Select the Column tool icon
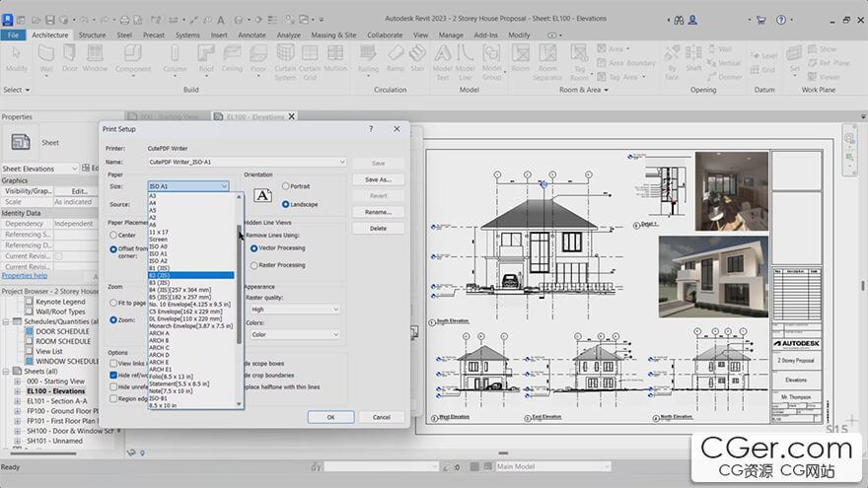868x488 pixels. [x=175, y=58]
